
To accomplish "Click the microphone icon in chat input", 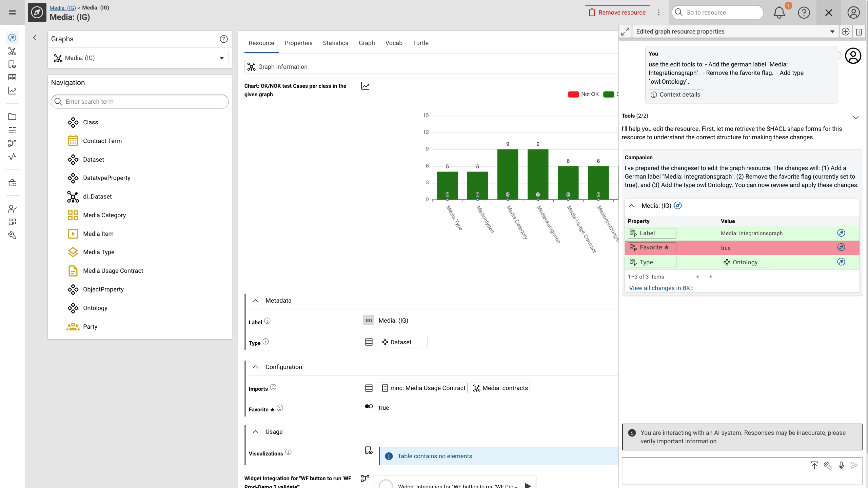I will coord(841,465).
